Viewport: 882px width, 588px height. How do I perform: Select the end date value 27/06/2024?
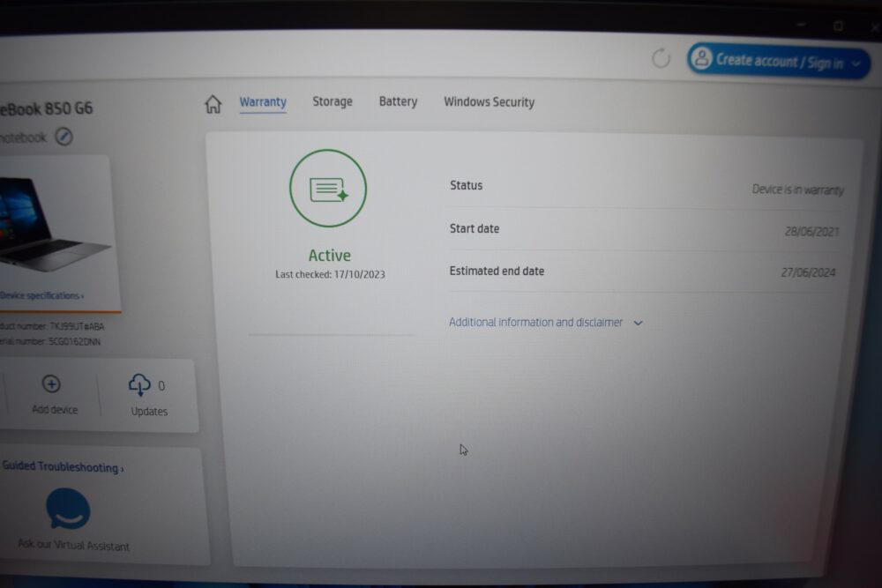[808, 272]
